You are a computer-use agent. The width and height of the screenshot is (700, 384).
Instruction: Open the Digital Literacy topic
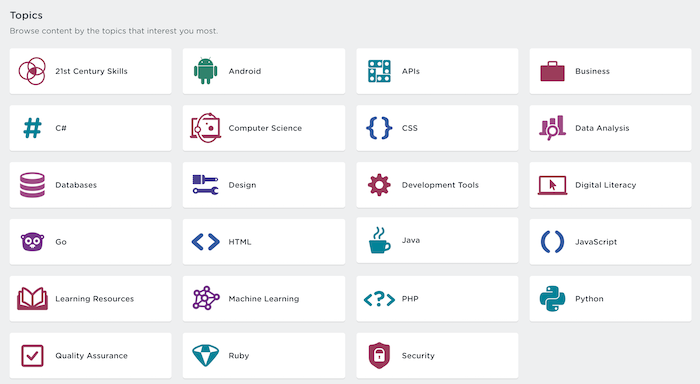coord(610,185)
